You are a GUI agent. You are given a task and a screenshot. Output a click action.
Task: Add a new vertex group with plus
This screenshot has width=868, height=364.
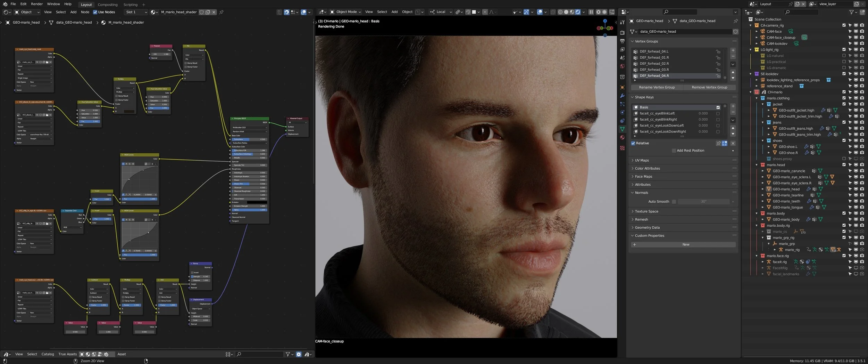point(733,50)
